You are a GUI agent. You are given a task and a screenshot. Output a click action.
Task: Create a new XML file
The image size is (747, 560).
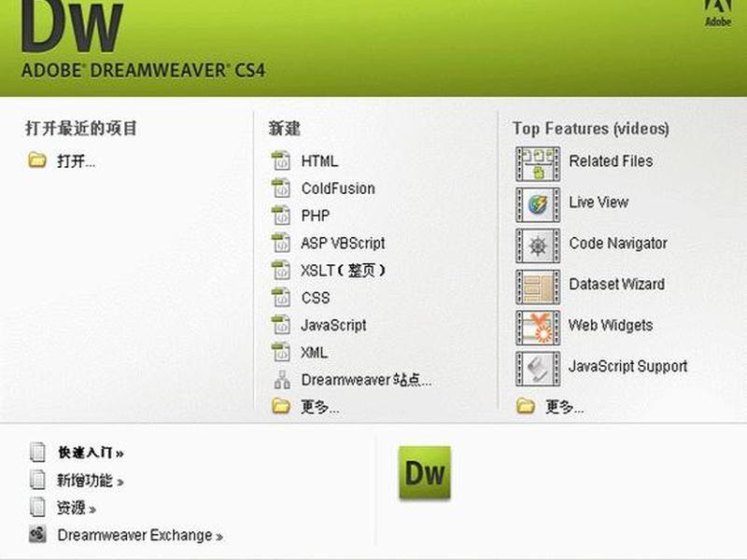(x=315, y=353)
